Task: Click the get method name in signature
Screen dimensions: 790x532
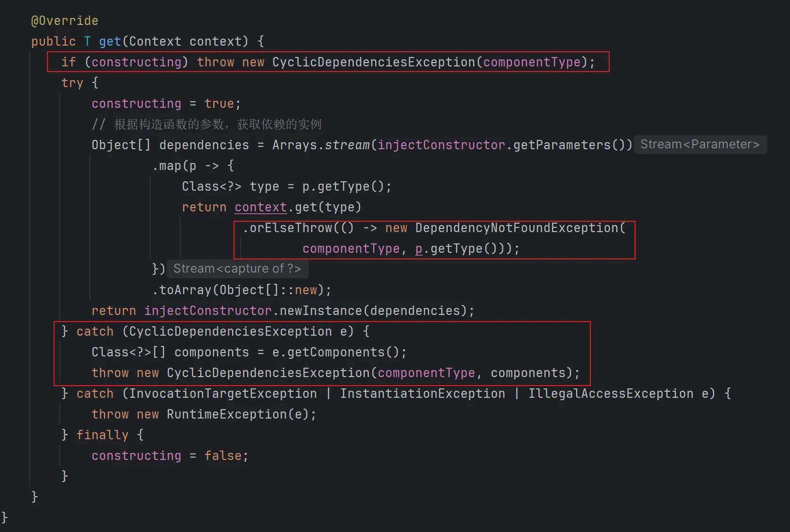Action: [110, 41]
